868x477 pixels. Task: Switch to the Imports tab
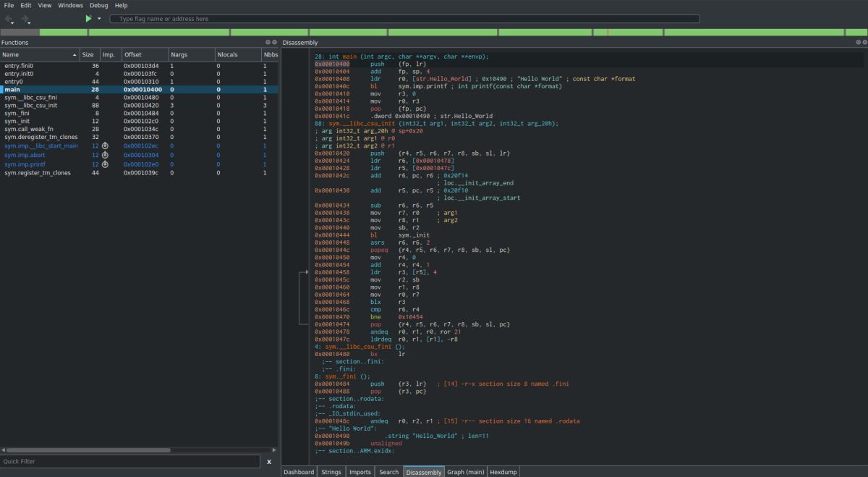pyautogui.click(x=359, y=472)
